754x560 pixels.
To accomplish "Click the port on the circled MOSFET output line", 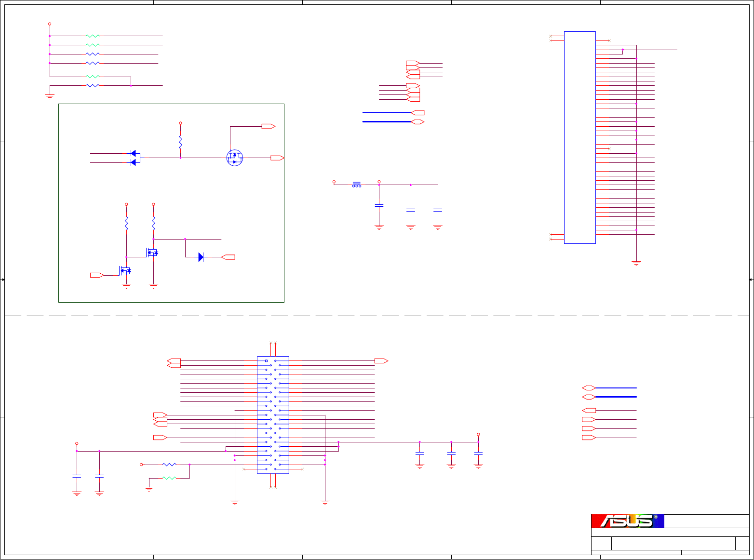I will (277, 158).
